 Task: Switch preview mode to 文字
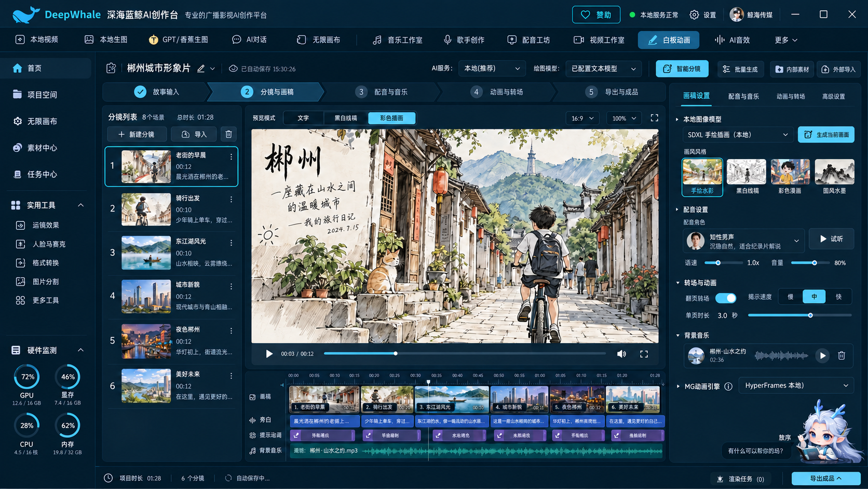[303, 118]
